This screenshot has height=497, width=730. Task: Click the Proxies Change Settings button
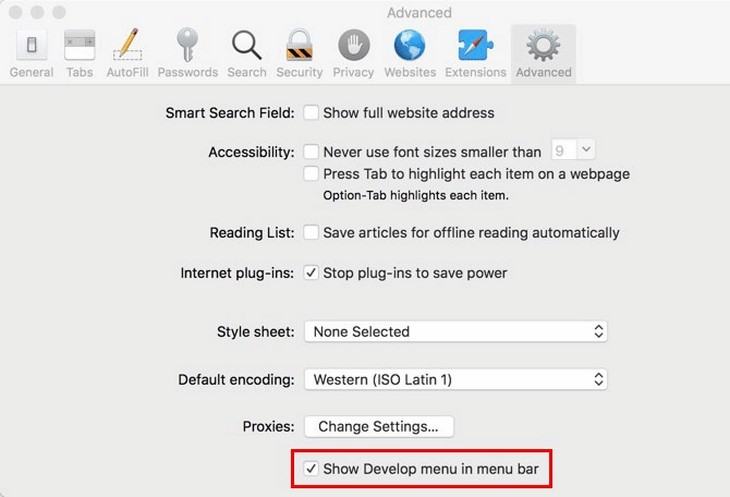tap(379, 426)
